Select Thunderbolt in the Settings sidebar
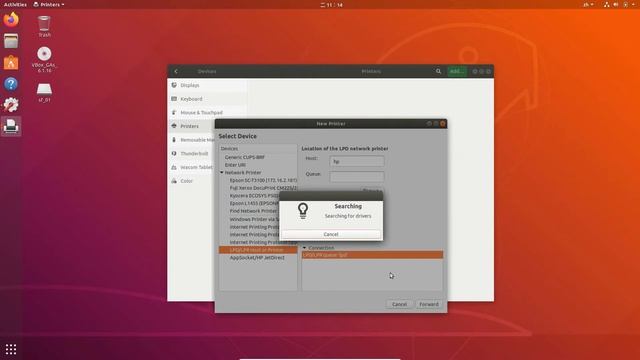 point(191,153)
